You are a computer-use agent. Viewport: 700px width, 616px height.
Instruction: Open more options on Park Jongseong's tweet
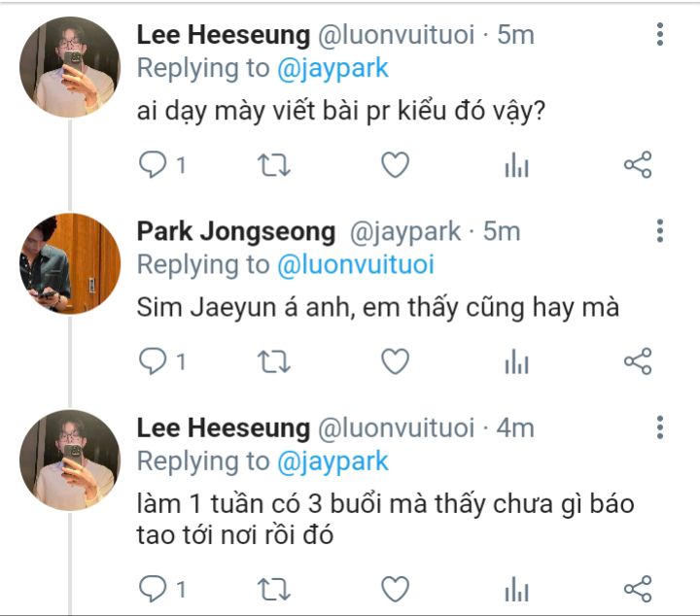coord(660,231)
